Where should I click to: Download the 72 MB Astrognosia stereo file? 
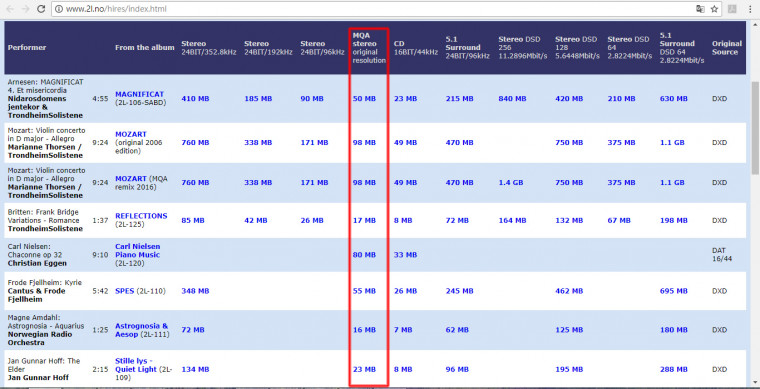pos(193,330)
